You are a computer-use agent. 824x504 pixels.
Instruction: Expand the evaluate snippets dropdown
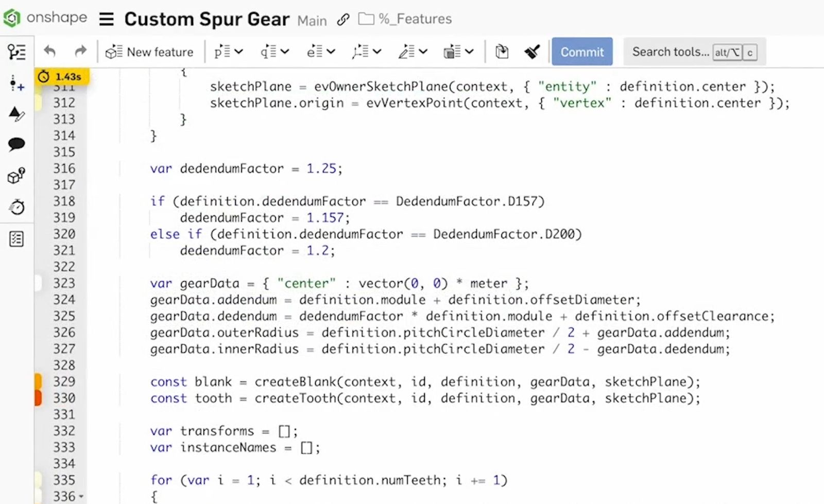pos(321,51)
